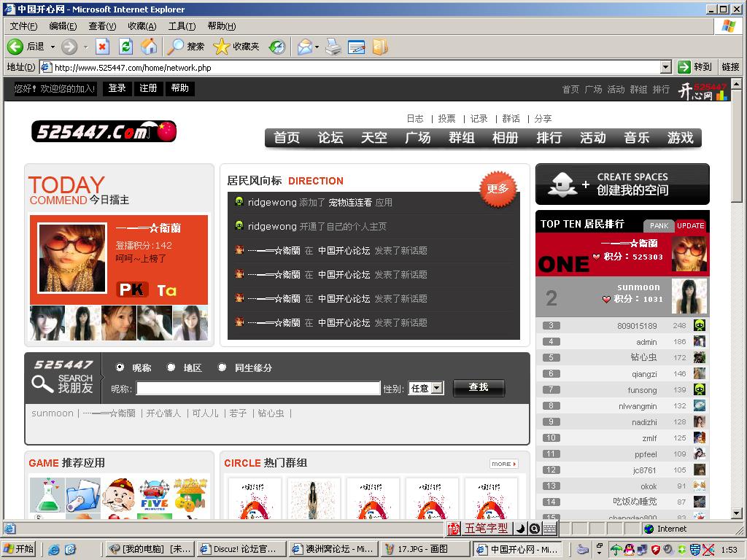Click the round orange 更多 badge

click(498, 189)
